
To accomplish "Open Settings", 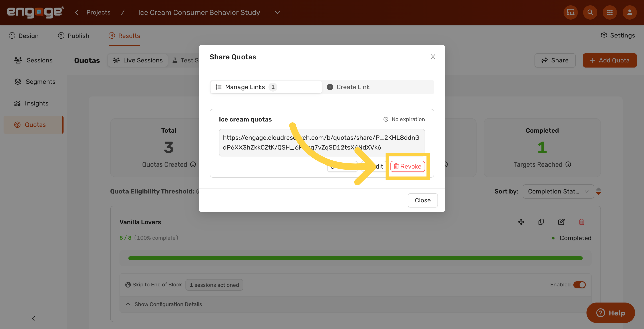I will 618,35.
